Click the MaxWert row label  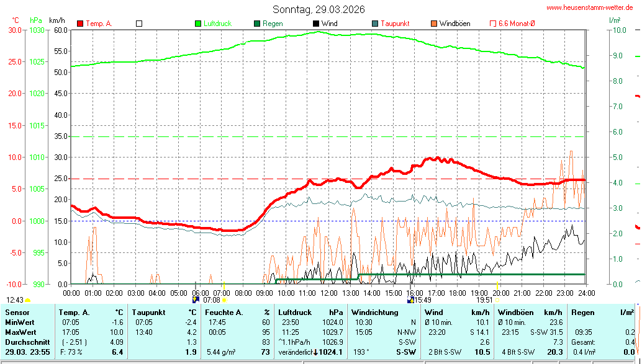click(x=19, y=332)
